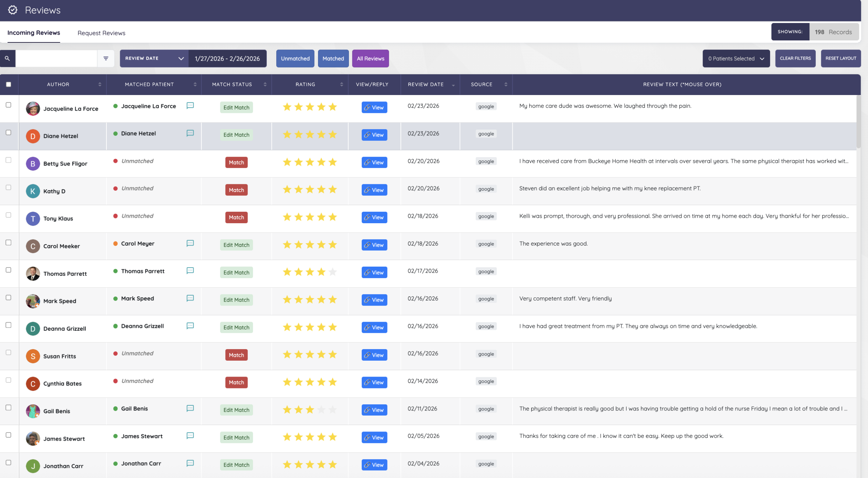
Task: Show only Unmatched reviews
Action: 295,58
